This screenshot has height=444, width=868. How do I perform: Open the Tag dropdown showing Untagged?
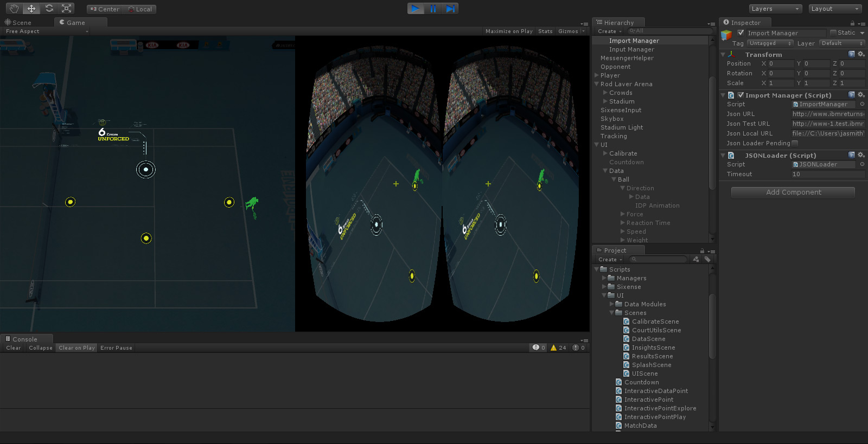coord(770,43)
